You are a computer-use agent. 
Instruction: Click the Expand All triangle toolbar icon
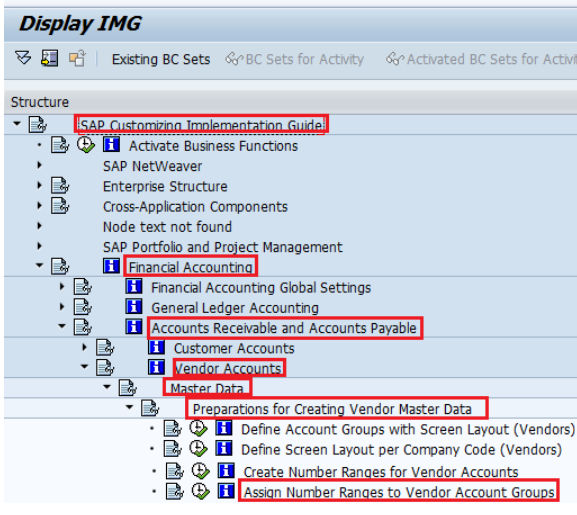point(23,58)
